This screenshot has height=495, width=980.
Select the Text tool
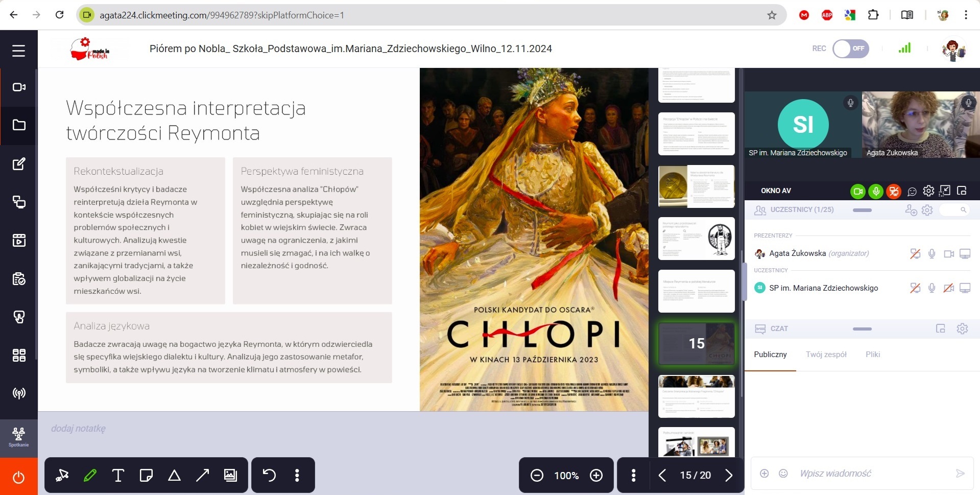(118, 476)
